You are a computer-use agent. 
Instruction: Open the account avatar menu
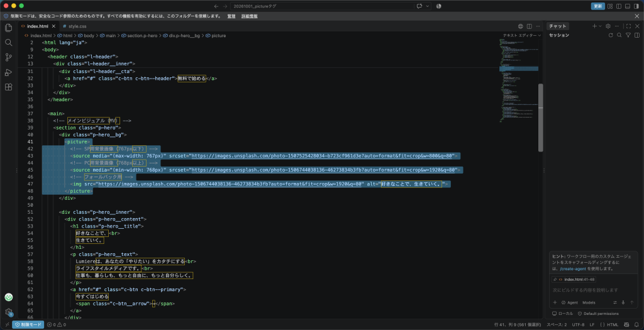[x=9, y=297]
